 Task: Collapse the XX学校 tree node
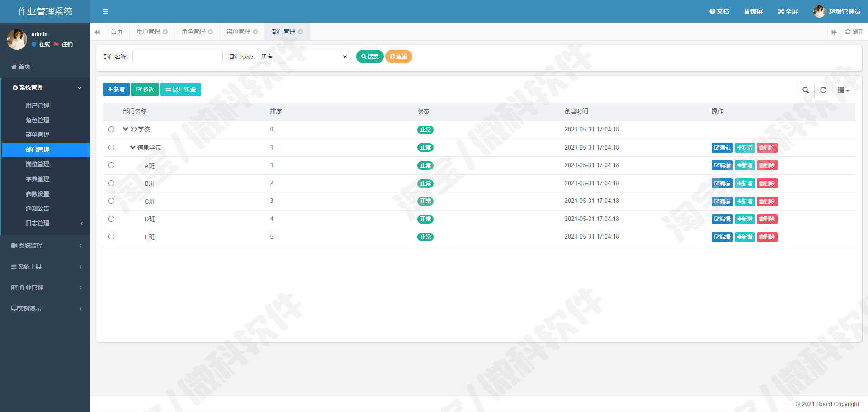(126, 129)
